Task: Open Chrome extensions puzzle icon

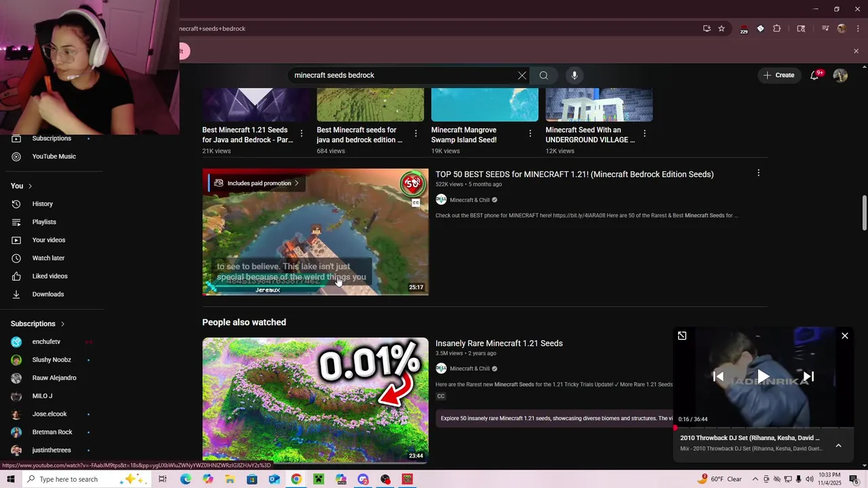Action: [x=777, y=28]
